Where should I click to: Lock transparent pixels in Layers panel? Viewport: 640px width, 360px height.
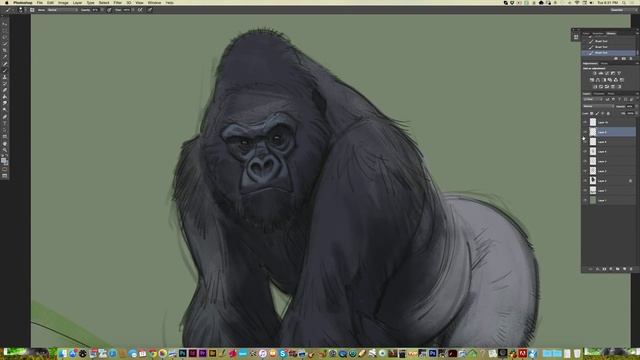[x=591, y=113]
